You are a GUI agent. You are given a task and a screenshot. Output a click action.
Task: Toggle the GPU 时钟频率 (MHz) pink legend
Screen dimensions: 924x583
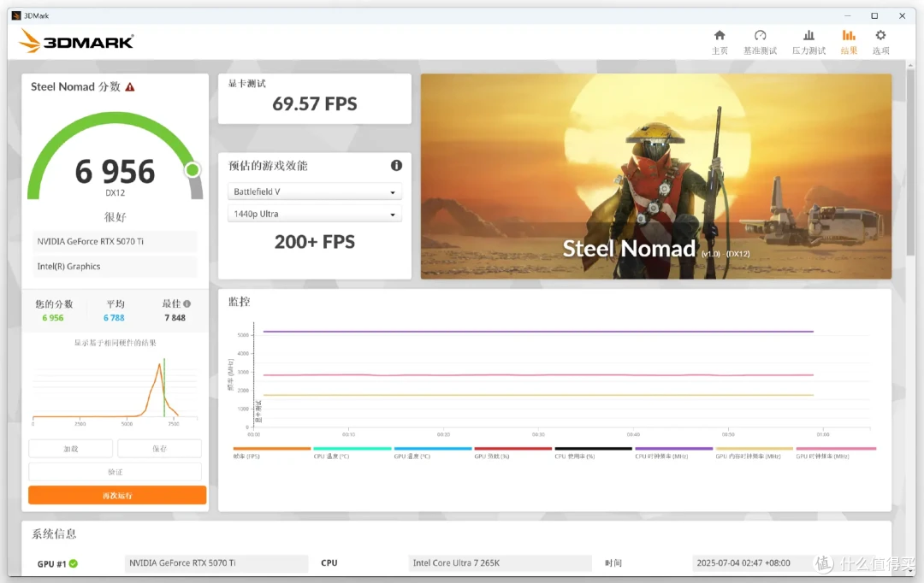(x=836, y=452)
